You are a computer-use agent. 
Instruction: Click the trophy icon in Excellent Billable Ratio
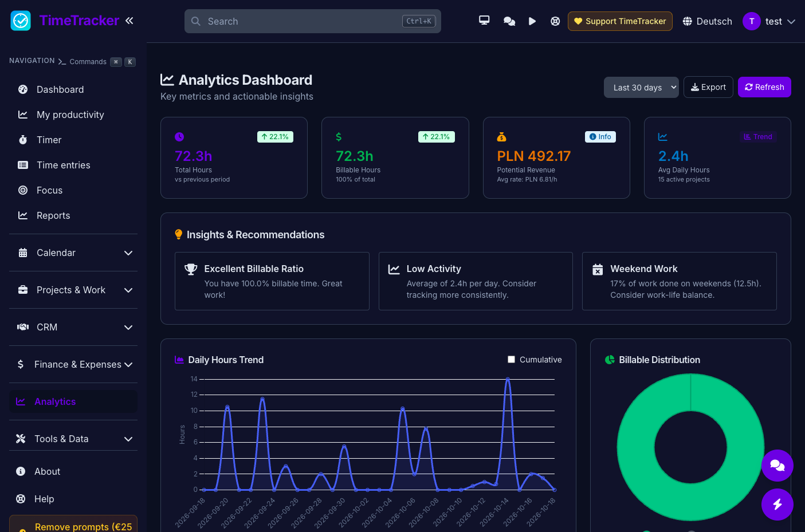click(x=191, y=269)
